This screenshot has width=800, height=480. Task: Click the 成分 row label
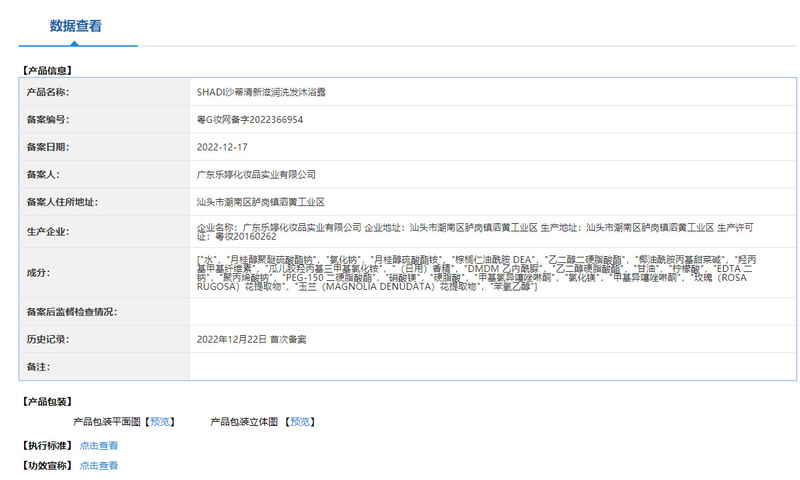pyautogui.click(x=38, y=273)
